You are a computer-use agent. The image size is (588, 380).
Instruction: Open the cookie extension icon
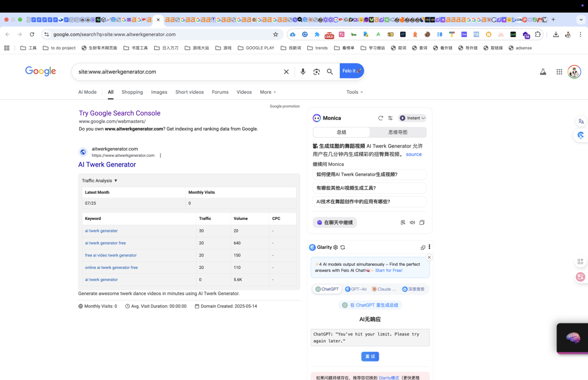pyautogui.click(x=427, y=34)
